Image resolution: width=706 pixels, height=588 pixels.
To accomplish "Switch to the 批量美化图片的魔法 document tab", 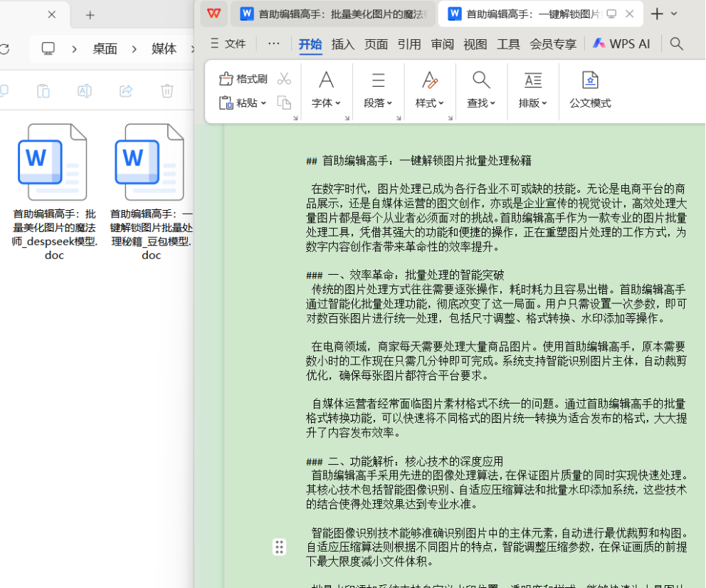I will [x=333, y=14].
